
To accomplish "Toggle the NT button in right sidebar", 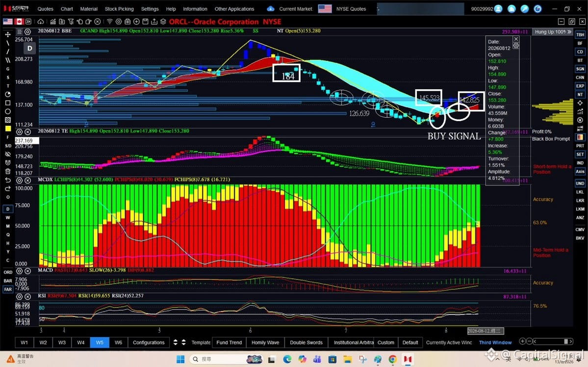I will pyautogui.click(x=580, y=95).
